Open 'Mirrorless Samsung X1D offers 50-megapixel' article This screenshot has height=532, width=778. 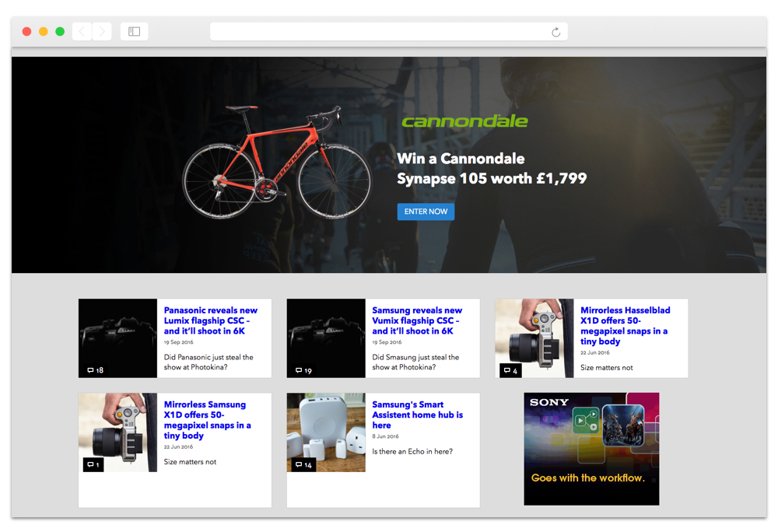click(x=208, y=420)
